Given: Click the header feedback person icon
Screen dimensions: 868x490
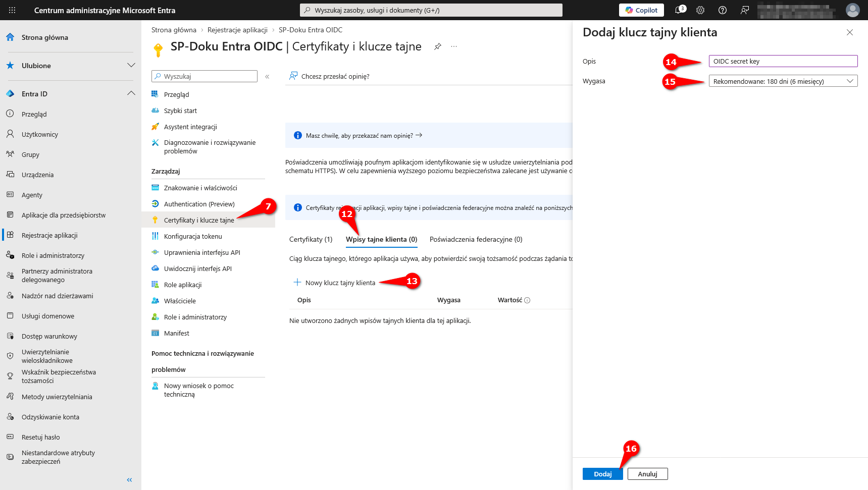Looking at the screenshot, I should pos(745,10).
